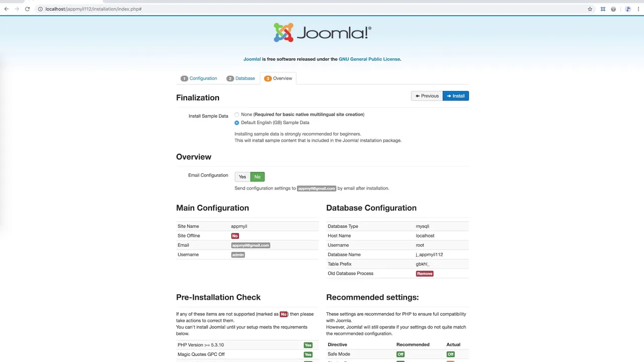Click the address bar URL
The width and height of the screenshot is (644, 362).
[94, 9]
